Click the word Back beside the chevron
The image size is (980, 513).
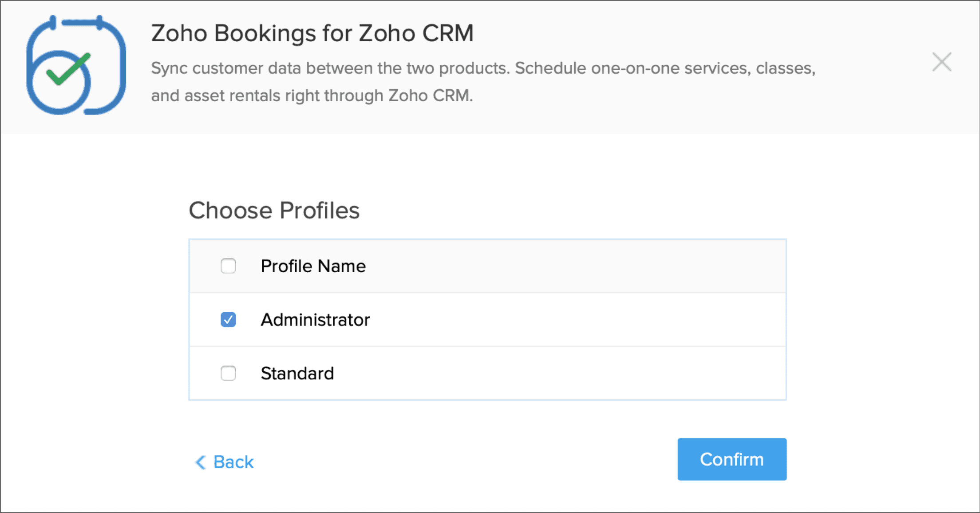233,462
